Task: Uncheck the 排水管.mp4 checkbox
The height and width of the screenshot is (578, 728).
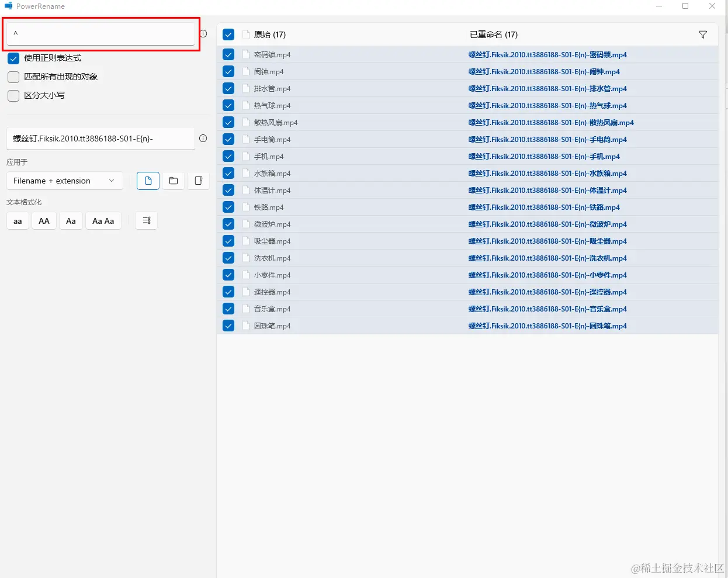Action: (x=228, y=89)
